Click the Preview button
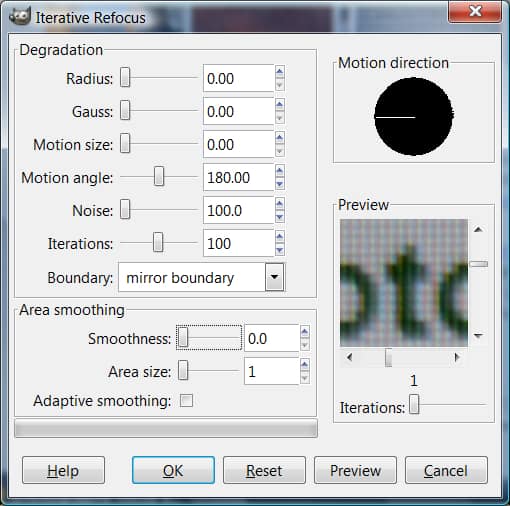 point(355,470)
